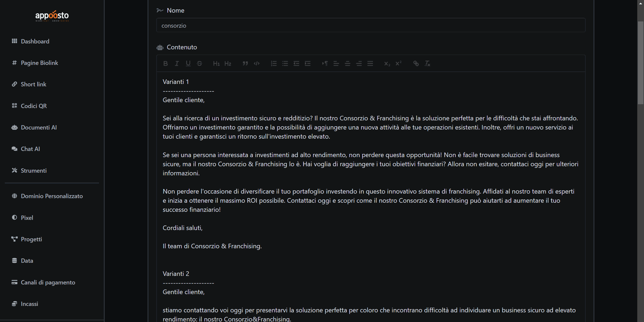This screenshot has width=644, height=322.
Task: Toggle bold formatting in the editor
Action: click(165, 64)
